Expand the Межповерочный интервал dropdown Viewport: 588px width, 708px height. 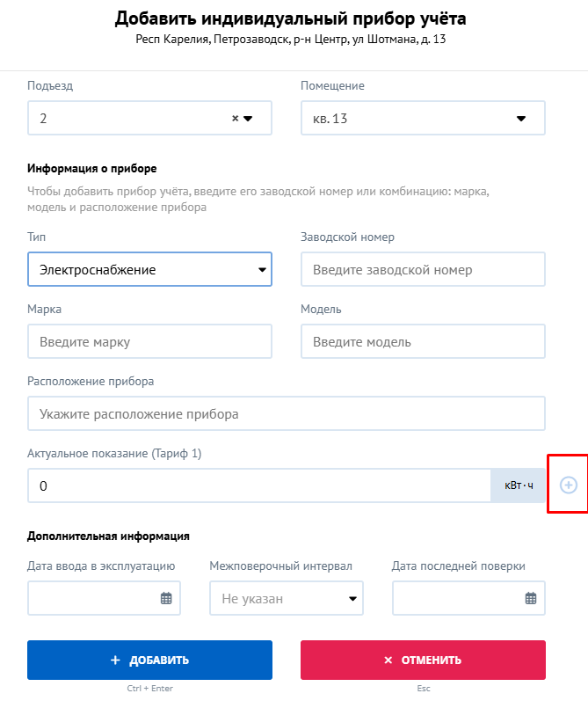287,598
